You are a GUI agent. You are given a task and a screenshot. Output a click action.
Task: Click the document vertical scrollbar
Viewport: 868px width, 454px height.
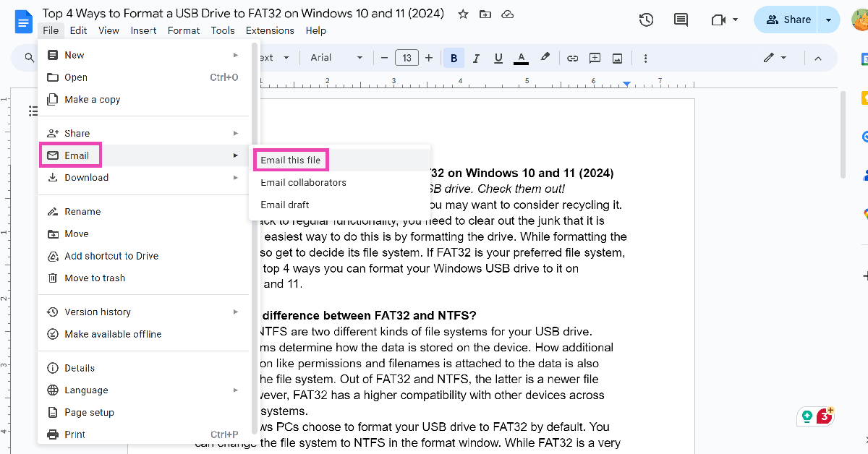[843, 134]
